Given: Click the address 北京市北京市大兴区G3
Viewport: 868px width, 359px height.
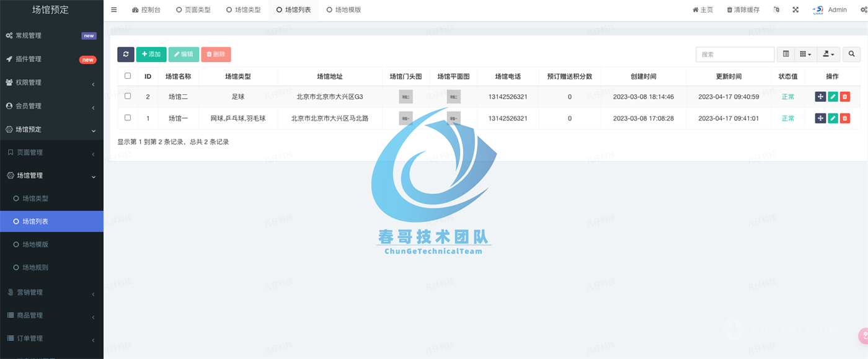Looking at the screenshot, I should [330, 97].
